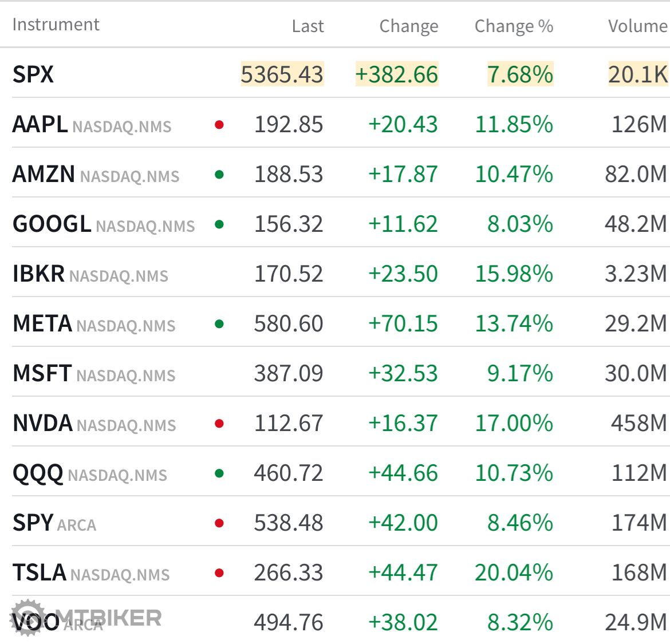
Task: Select the IBKR ticker symbol
Action: tap(38, 274)
